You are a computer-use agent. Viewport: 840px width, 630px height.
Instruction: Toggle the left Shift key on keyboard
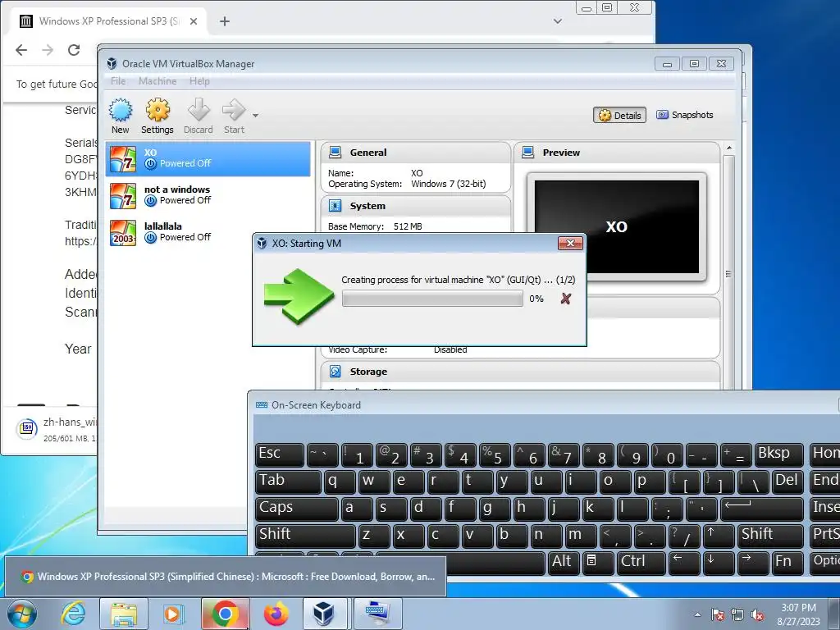pyautogui.click(x=305, y=535)
